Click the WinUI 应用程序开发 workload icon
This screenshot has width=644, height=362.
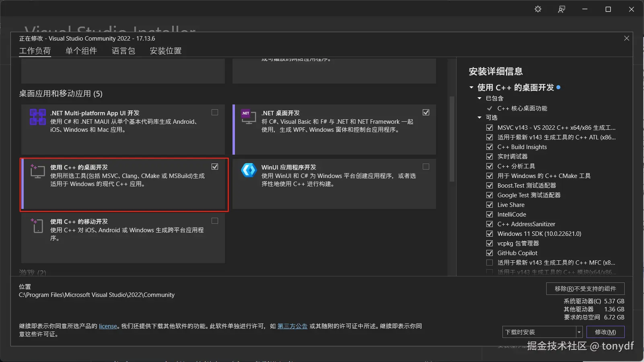(249, 170)
